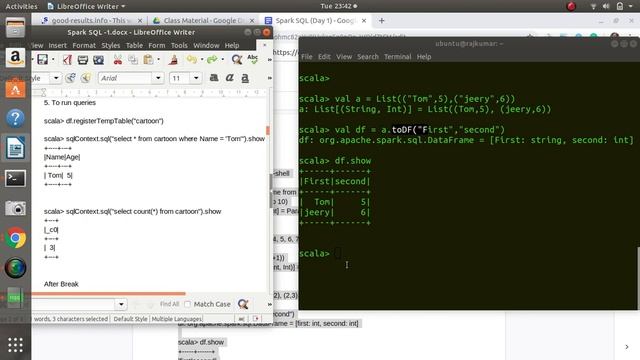Switch to Terminal in the dock
The image size is (640, 360).
tap(15, 178)
